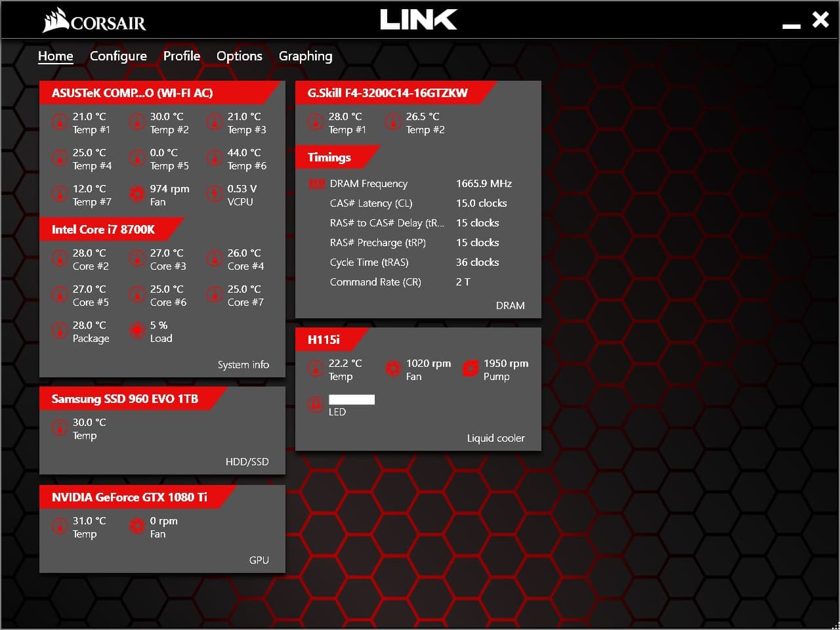840x630 pixels.
Task: Click the H115i Pump icon
Action: click(x=471, y=369)
